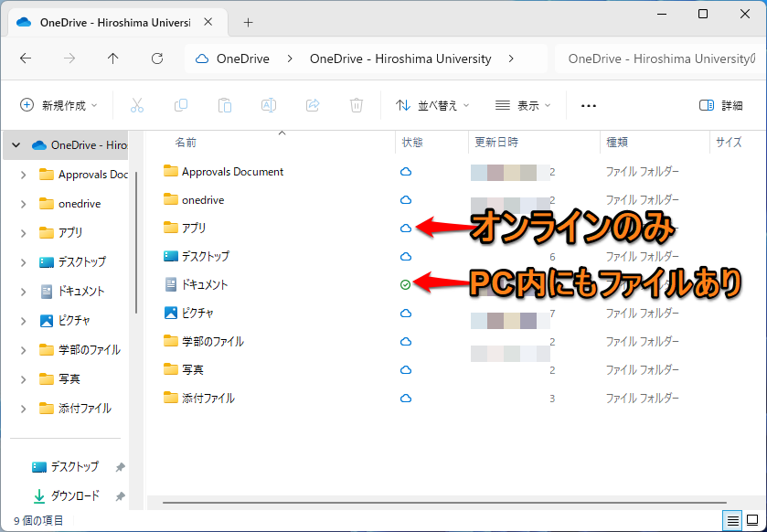767x532 pixels.
Task: Click the Delete trash icon
Action: point(357,105)
